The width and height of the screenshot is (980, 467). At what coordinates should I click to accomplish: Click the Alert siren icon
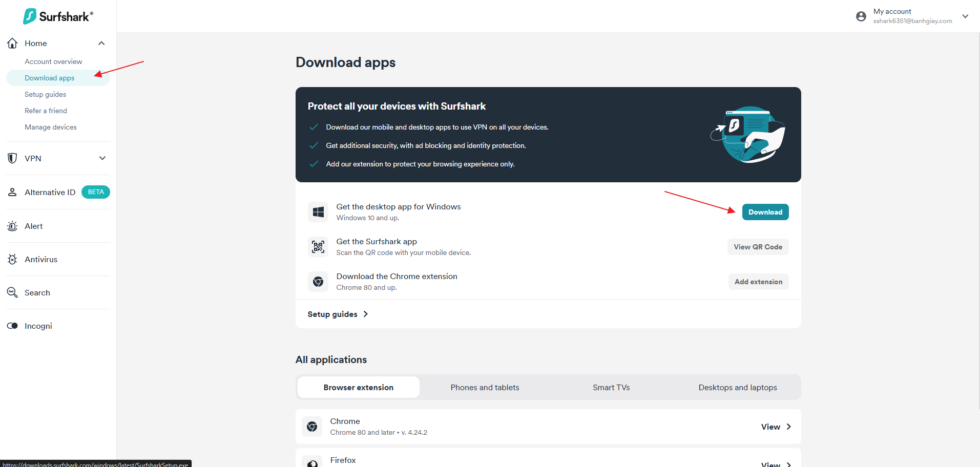click(x=13, y=226)
